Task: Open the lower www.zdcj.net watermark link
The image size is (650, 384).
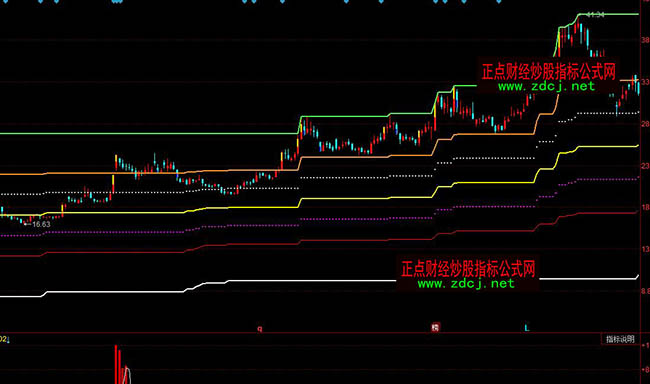Action: 466,284
